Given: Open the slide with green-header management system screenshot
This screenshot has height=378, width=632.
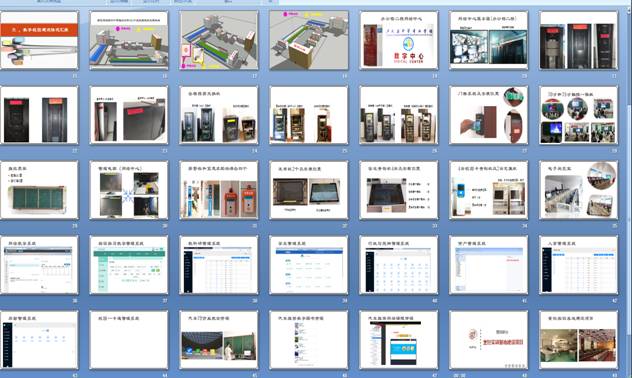Looking at the screenshot, I should (129, 265).
